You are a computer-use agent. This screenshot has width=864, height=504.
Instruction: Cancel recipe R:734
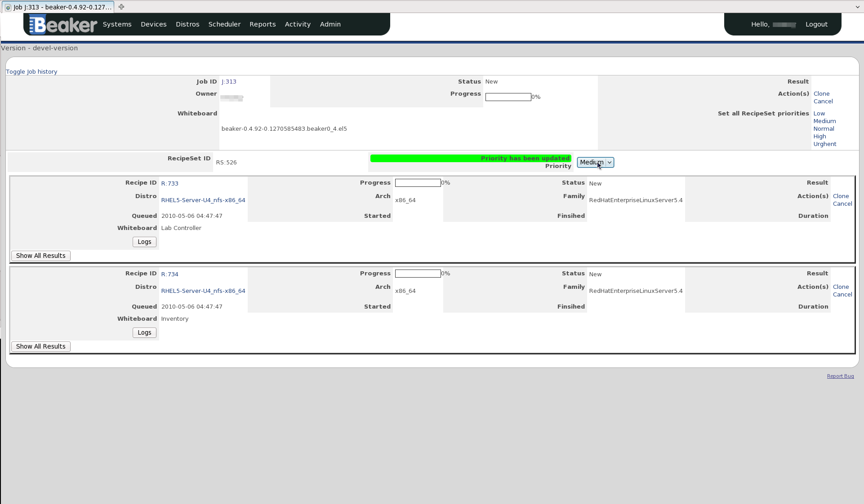click(x=842, y=295)
